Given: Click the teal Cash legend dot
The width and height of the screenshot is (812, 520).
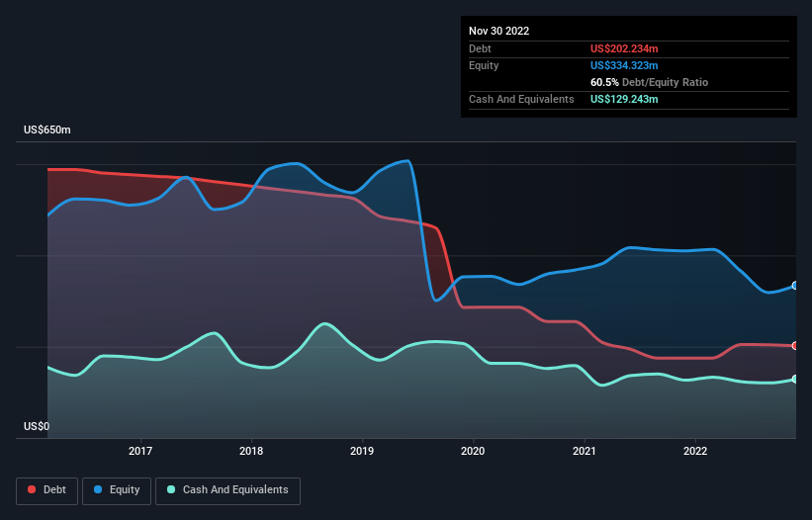Looking at the screenshot, I should pos(171,489).
